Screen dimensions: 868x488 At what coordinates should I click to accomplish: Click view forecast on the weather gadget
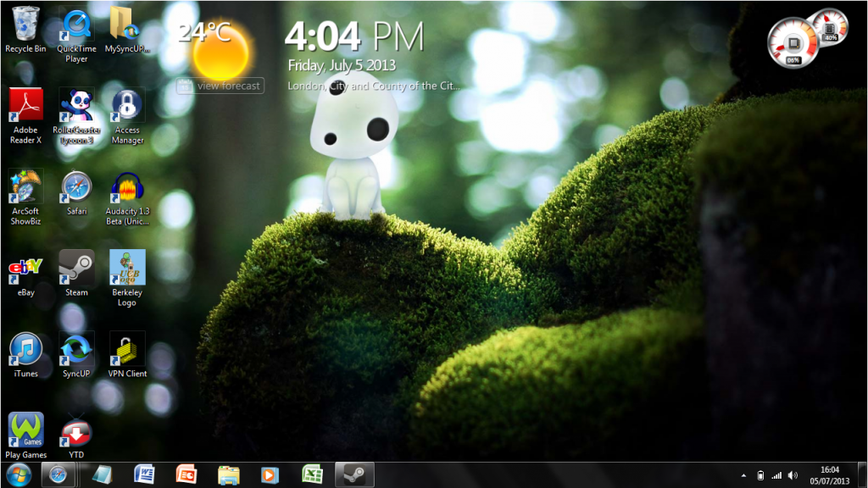click(x=220, y=85)
